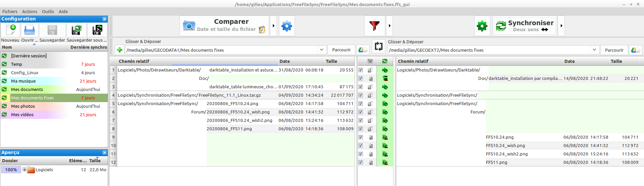
Task: Click difference category icon in row 3
Action: [x=370, y=87]
